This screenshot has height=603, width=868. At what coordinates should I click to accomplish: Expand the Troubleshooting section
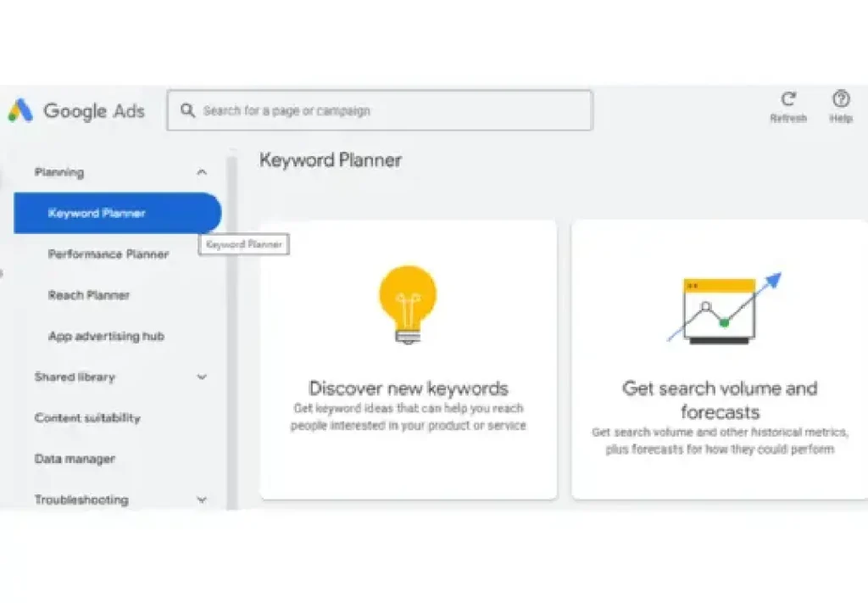[x=202, y=500]
